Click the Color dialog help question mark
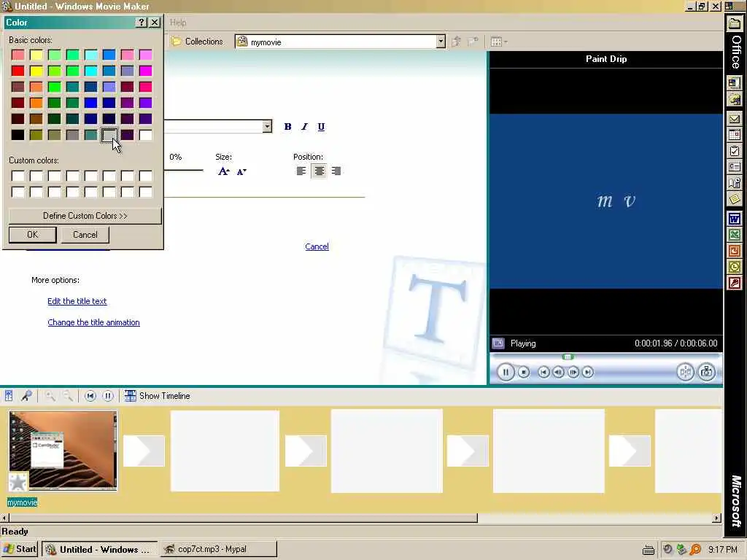This screenshot has width=747, height=560. [142, 23]
